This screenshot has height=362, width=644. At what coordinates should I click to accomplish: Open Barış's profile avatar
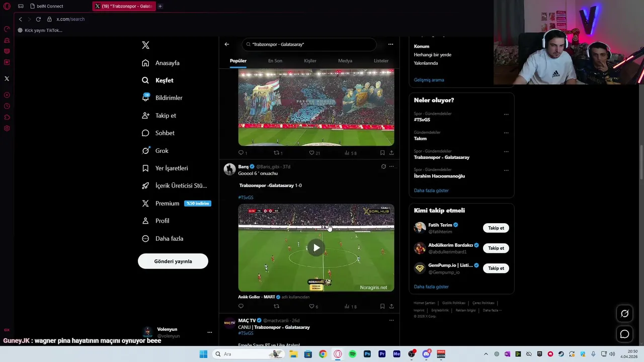pyautogui.click(x=229, y=169)
